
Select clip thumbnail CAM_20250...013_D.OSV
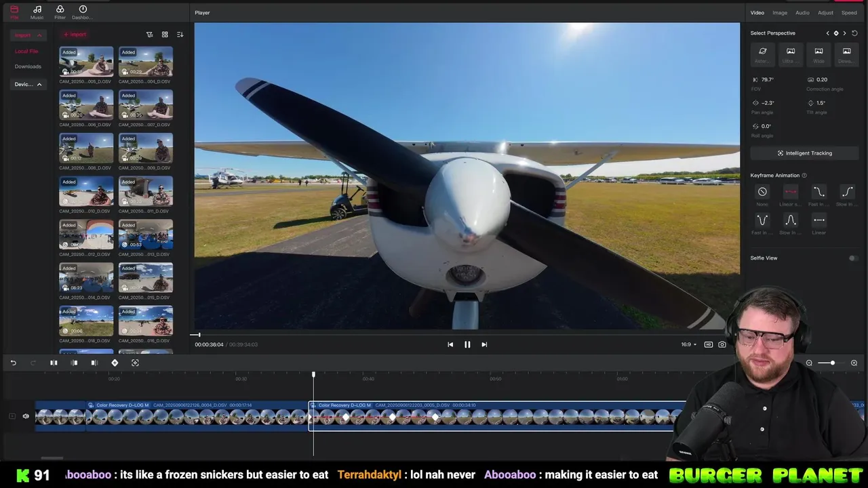point(146,235)
